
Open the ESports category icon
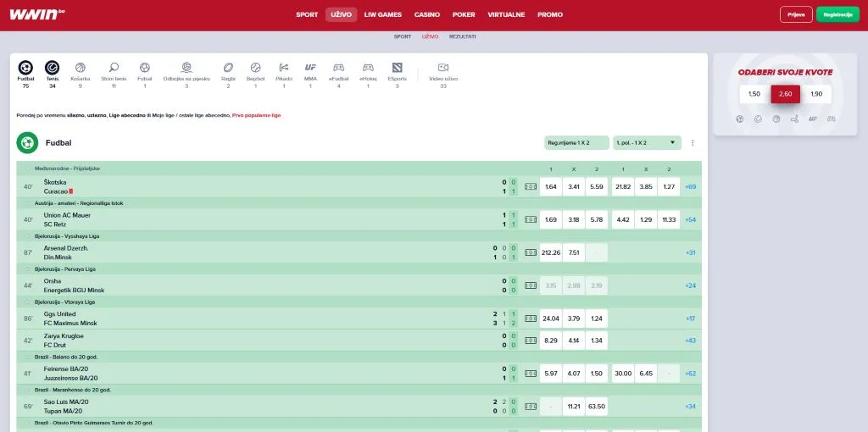(397, 68)
